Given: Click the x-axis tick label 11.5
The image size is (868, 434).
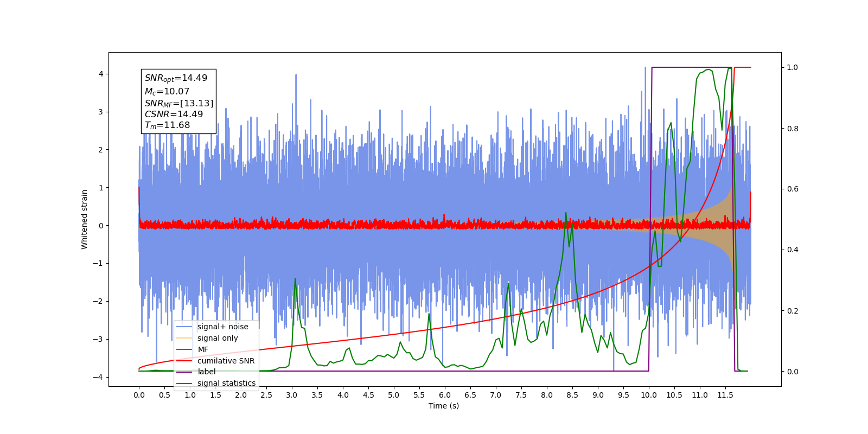Looking at the screenshot, I should point(725,395).
